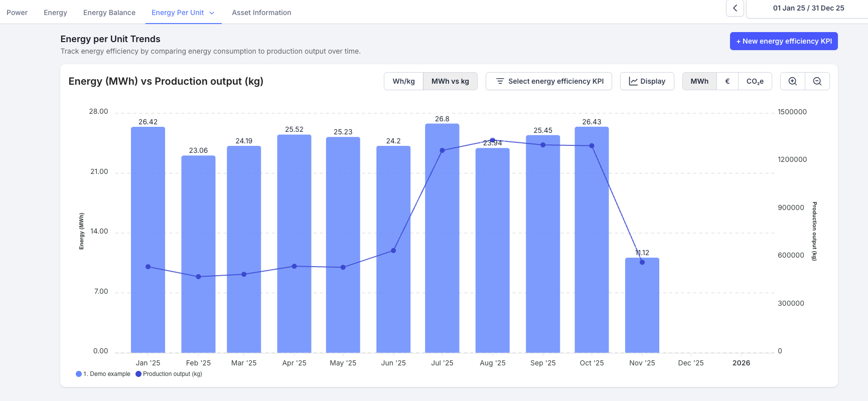Click the zoom out magnifier icon
Screen dimensions: 868x401
(x=817, y=81)
